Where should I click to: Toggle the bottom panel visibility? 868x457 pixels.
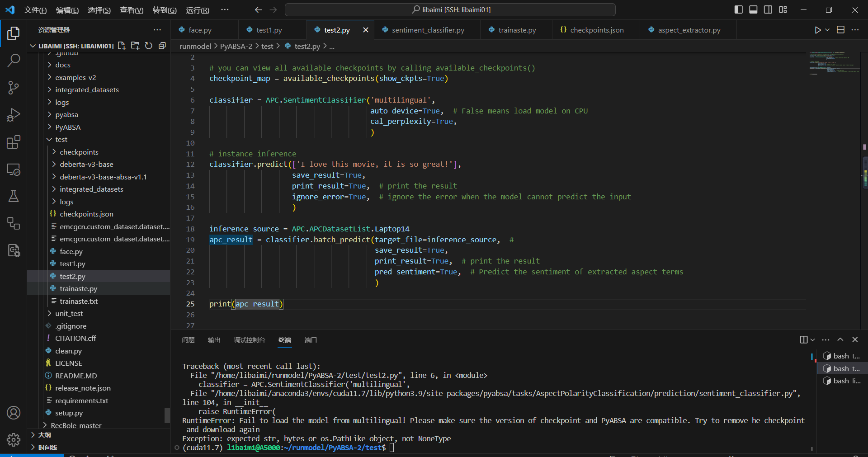(x=753, y=9)
